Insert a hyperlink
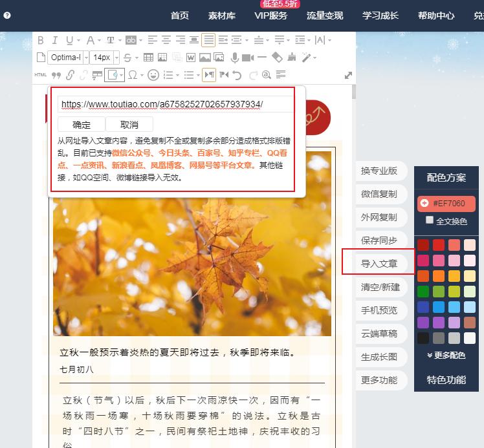The height and width of the screenshot is (448, 484). point(70,75)
